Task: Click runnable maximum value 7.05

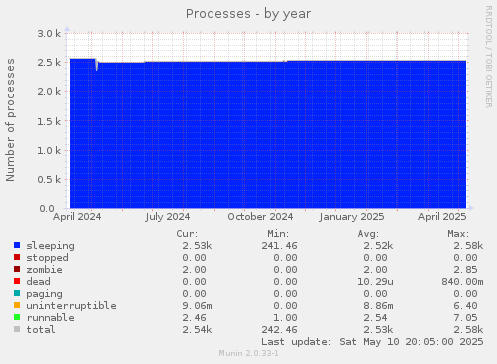Action: pos(465,318)
